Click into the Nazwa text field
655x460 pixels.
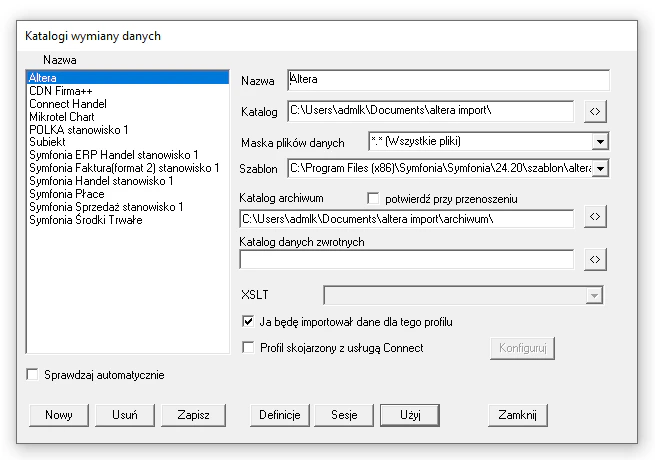(x=448, y=80)
